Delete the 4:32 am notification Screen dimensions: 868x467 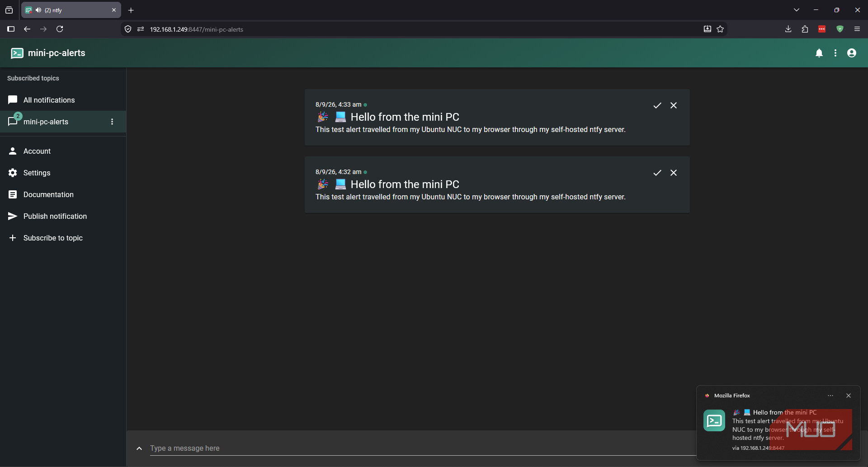point(674,173)
